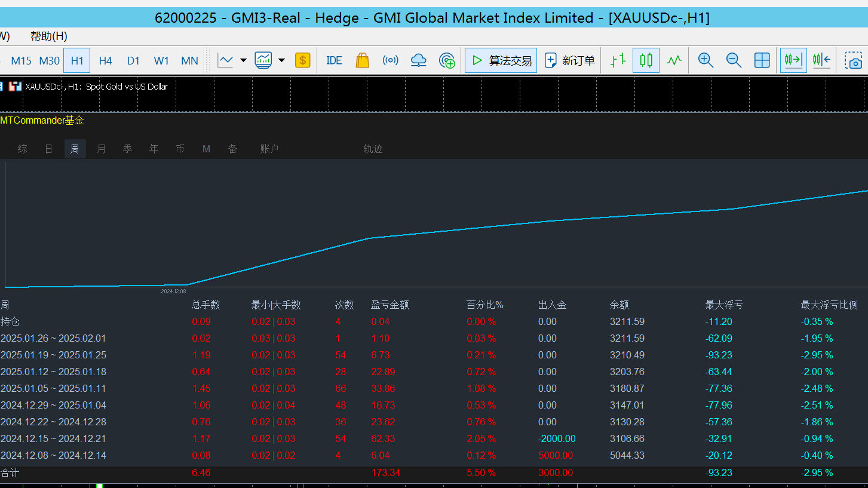This screenshot has width=868, height=488.
Task: Open the Market shopping bag icon
Action: tap(362, 60)
